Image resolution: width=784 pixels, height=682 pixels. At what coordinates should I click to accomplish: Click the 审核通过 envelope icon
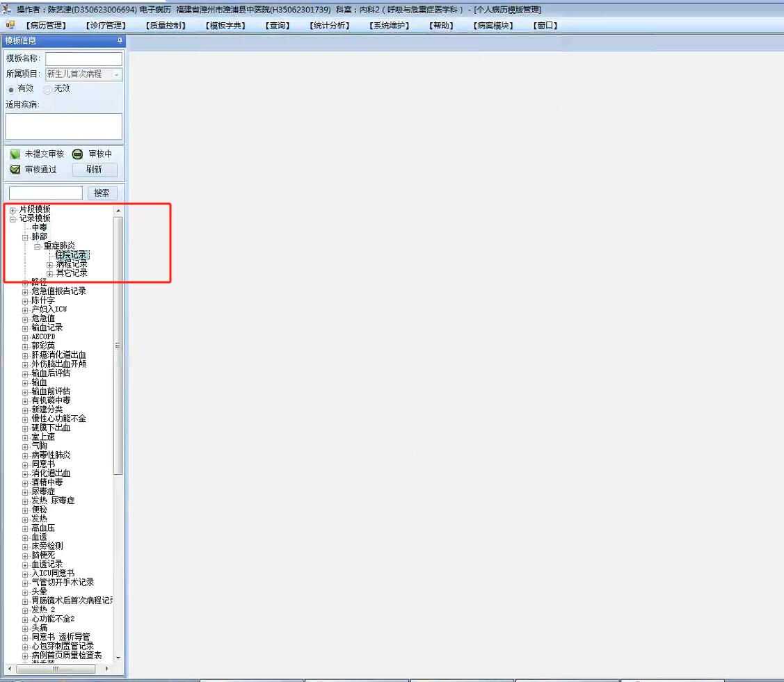15,170
